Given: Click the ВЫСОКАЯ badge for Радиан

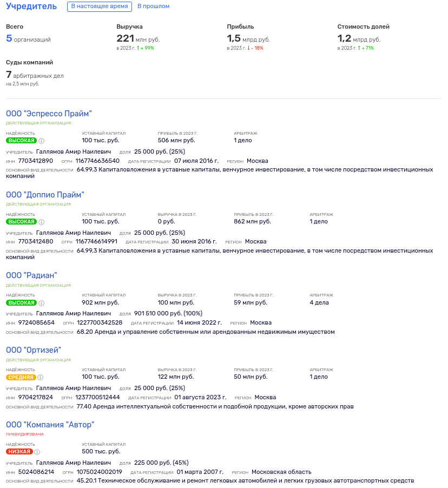Looking at the screenshot, I should click(21, 303).
